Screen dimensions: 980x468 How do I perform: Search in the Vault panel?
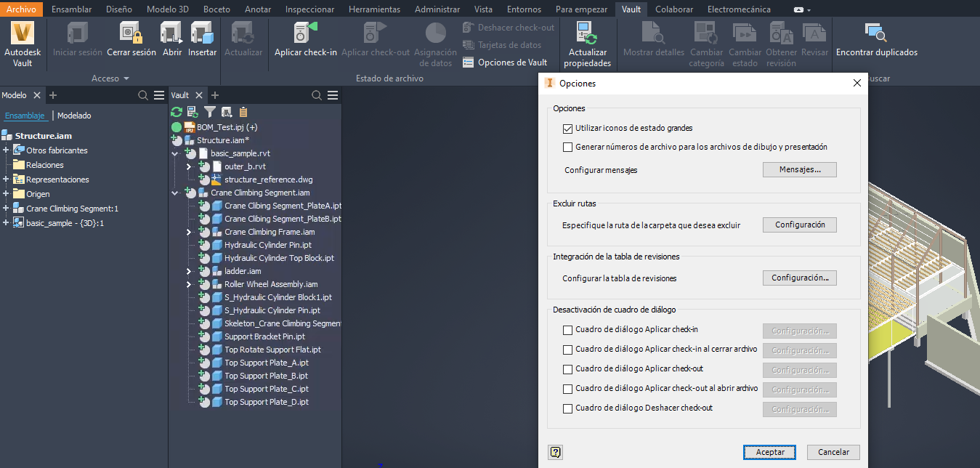tap(317, 95)
